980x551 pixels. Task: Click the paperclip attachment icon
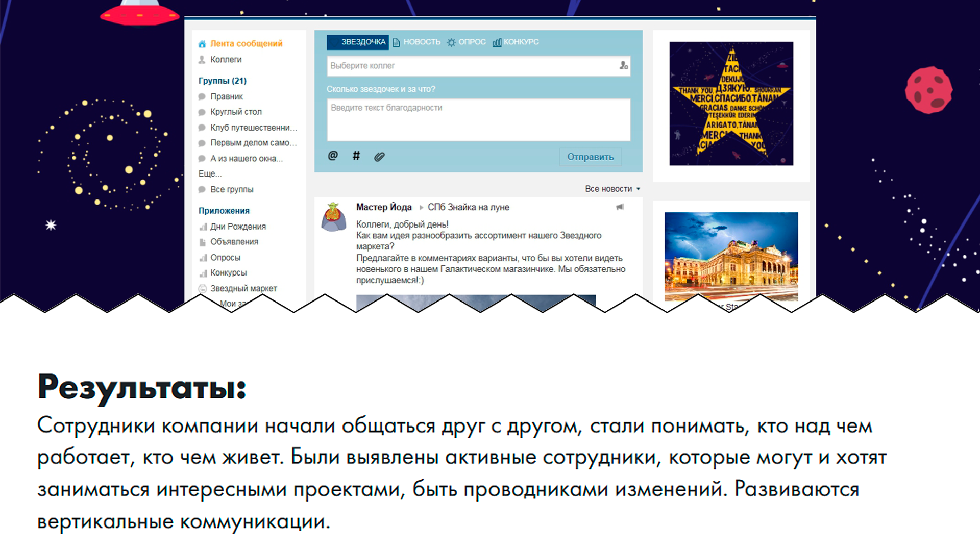(x=379, y=157)
